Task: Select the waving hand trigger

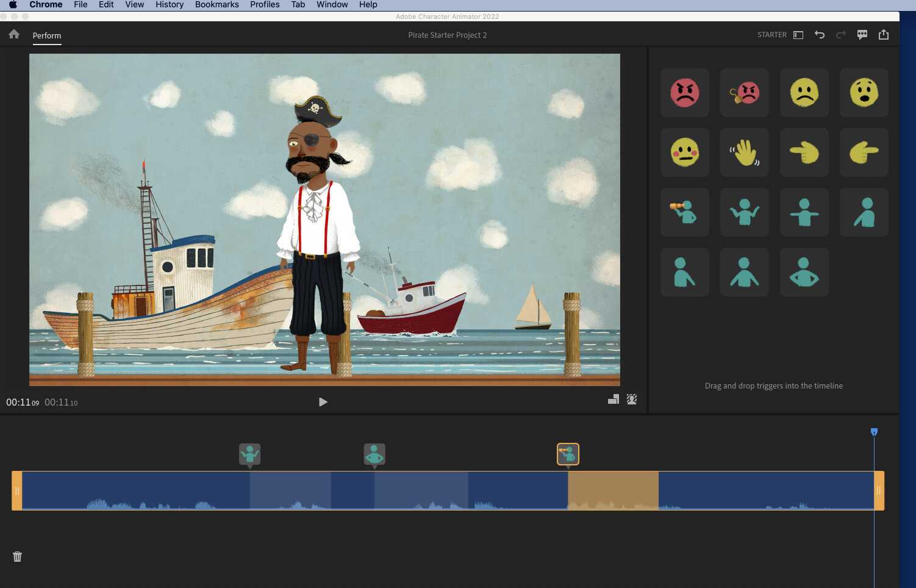Action: [x=744, y=152]
